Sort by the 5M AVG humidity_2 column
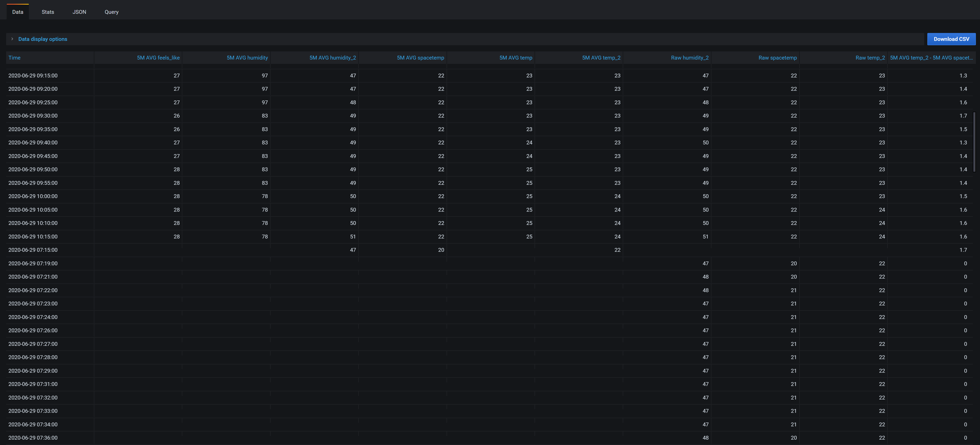Viewport: 980px width, 445px height. (332, 58)
